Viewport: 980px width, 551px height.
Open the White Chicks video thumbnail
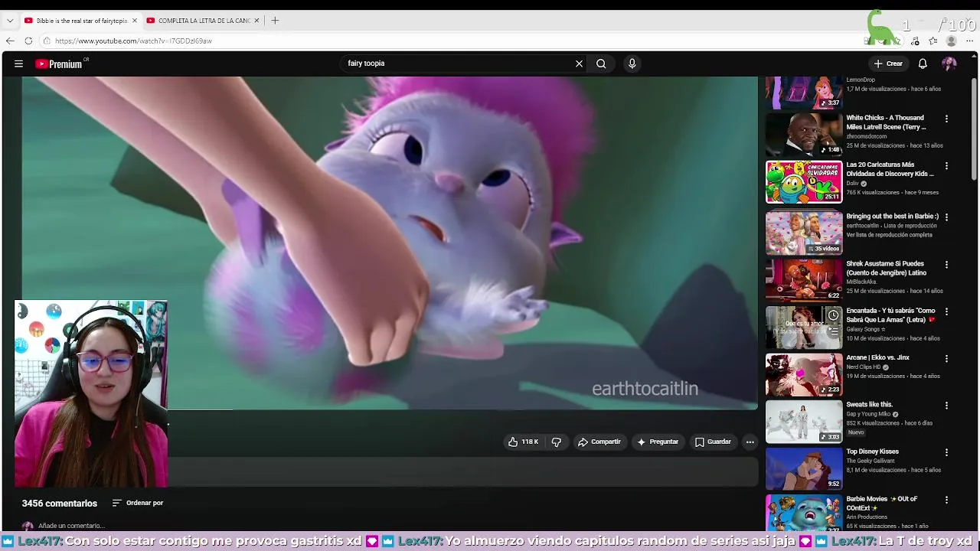tap(804, 134)
